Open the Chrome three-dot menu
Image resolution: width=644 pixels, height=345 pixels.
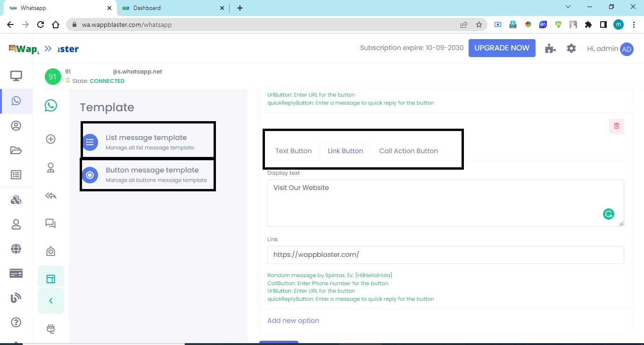(x=633, y=25)
